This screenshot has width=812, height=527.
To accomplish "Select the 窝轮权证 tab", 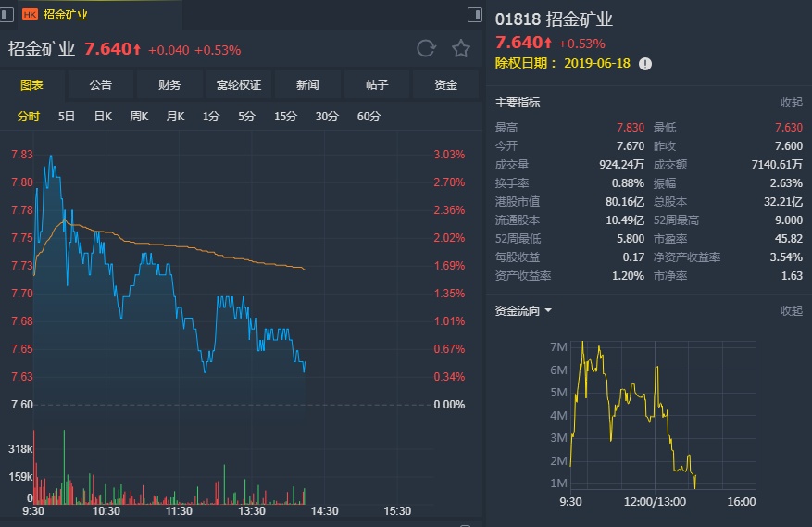I will 239,85.
